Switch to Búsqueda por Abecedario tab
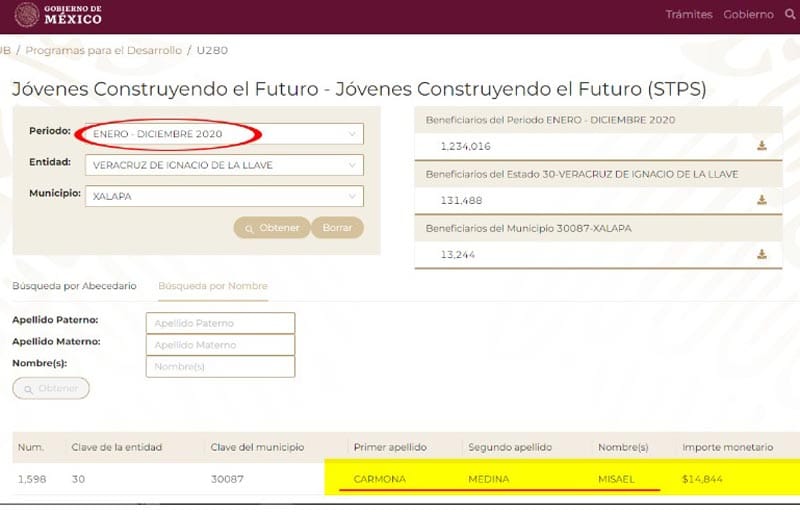800x512 pixels. click(74, 286)
